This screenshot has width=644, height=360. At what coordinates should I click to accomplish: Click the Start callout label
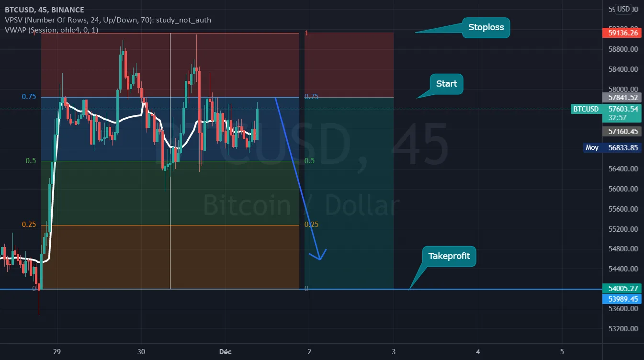coord(446,84)
